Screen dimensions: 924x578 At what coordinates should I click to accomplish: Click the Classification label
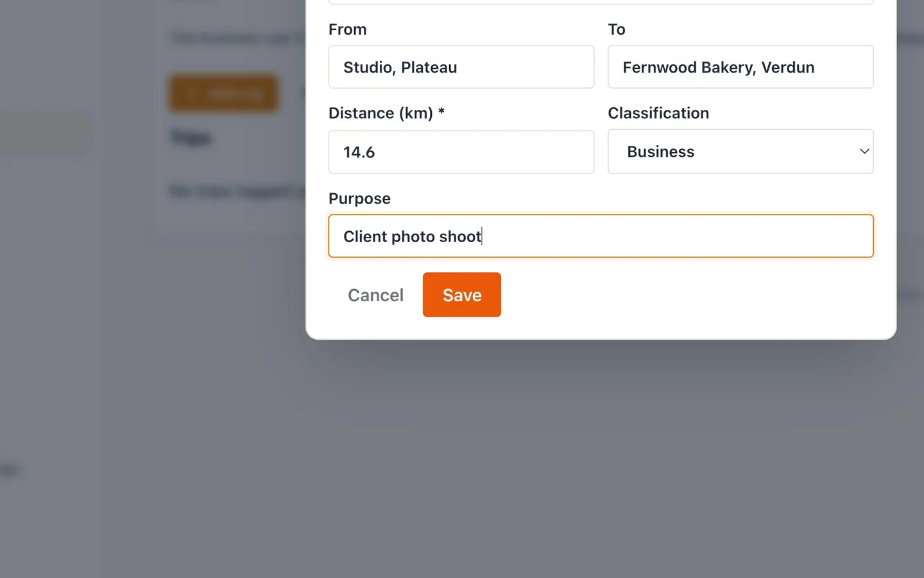click(658, 113)
